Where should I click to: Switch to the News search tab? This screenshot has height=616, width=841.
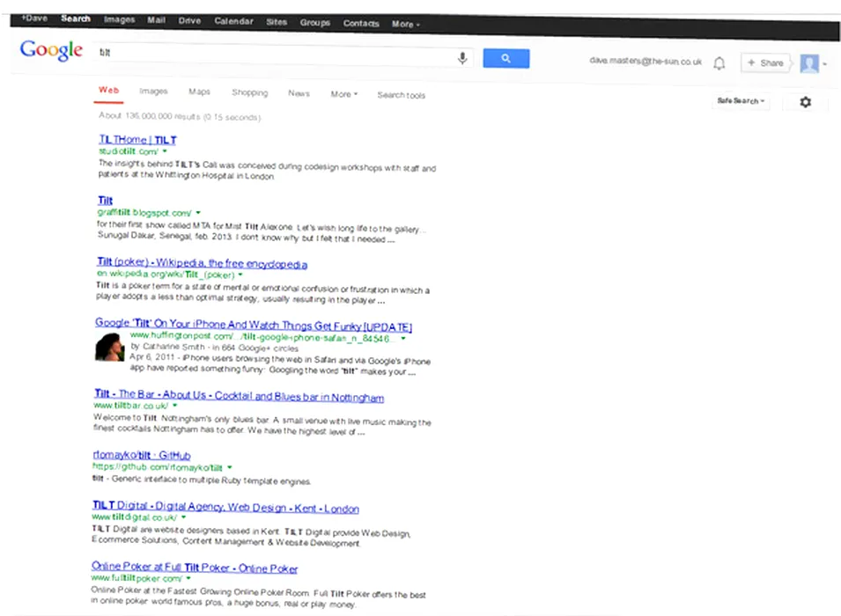coord(299,93)
